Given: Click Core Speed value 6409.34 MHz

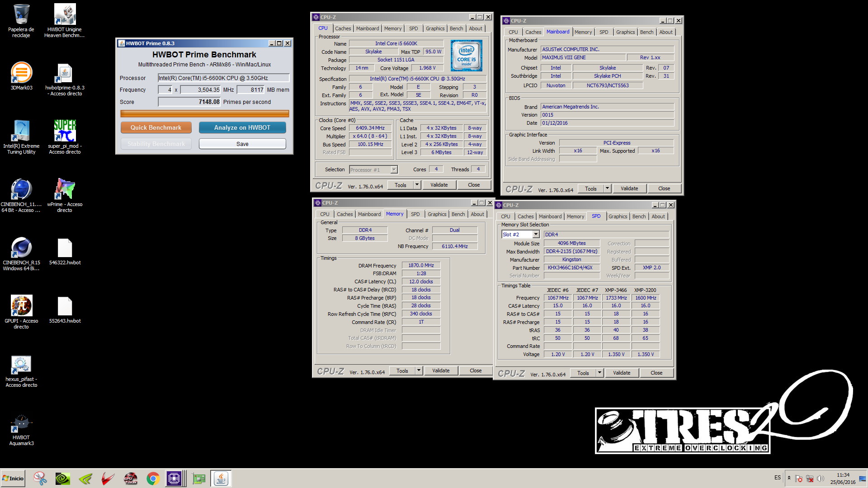Looking at the screenshot, I should 370,128.
